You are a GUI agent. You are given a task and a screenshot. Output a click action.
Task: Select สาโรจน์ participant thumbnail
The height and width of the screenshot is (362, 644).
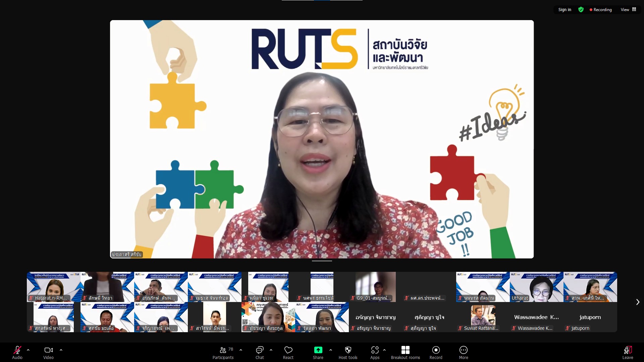(215, 317)
